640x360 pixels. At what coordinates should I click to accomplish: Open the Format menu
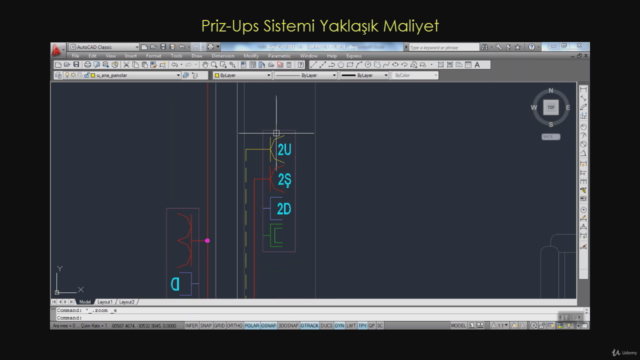click(x=153, y=56)
